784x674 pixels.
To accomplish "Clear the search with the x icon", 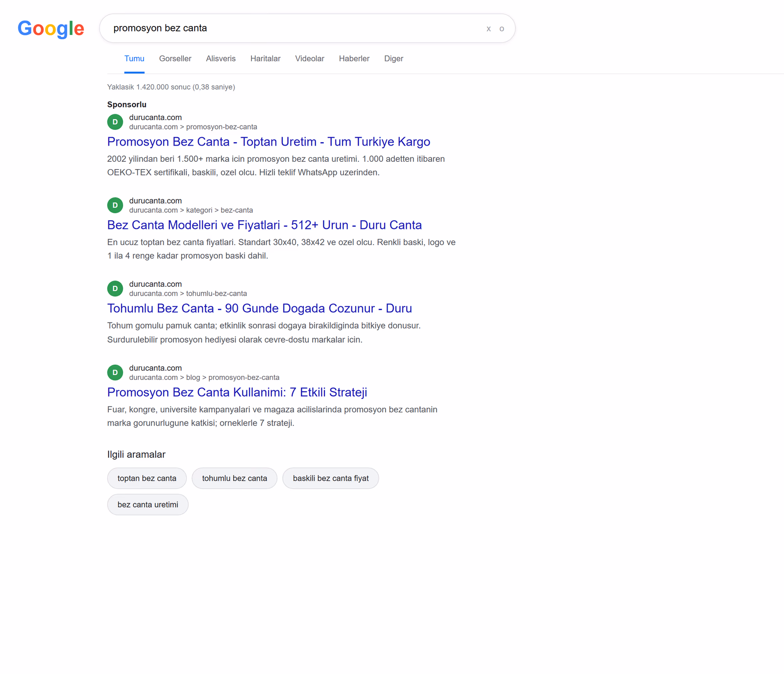I will [489, 29].
